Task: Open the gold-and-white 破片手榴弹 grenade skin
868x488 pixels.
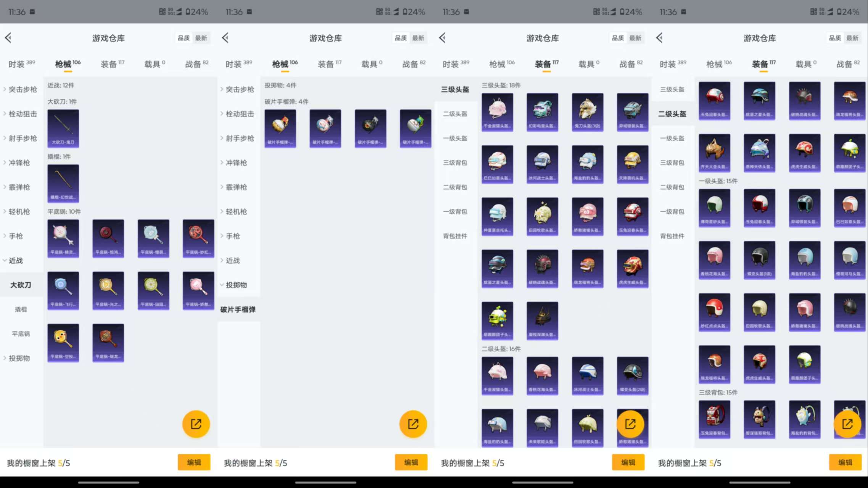Action: [280, 128]
